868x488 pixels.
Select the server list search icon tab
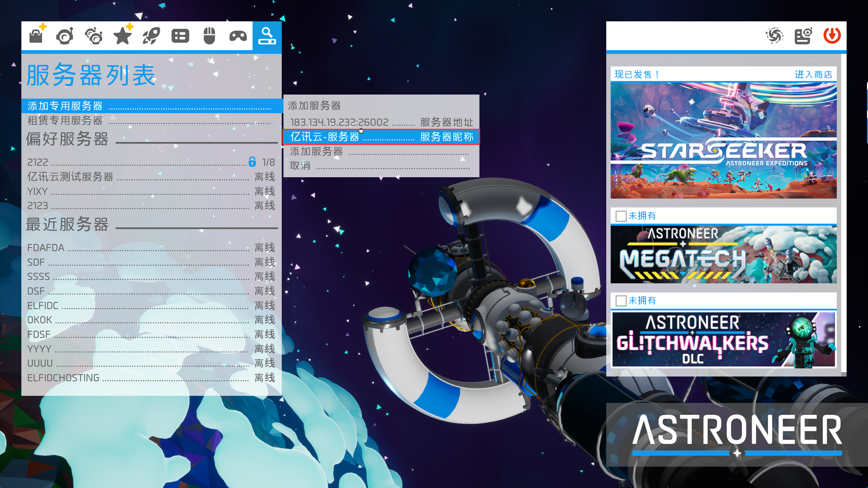tap(267, 36)
